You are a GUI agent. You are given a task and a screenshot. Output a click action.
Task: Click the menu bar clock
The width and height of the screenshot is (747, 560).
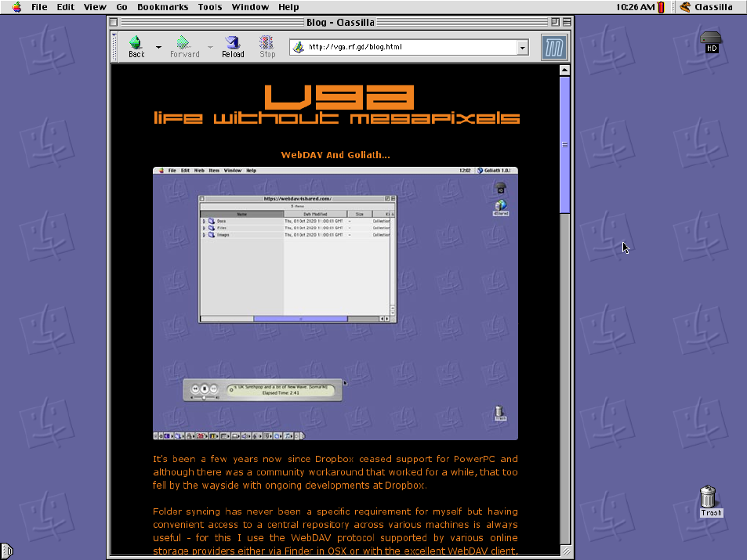click(635, 7)
